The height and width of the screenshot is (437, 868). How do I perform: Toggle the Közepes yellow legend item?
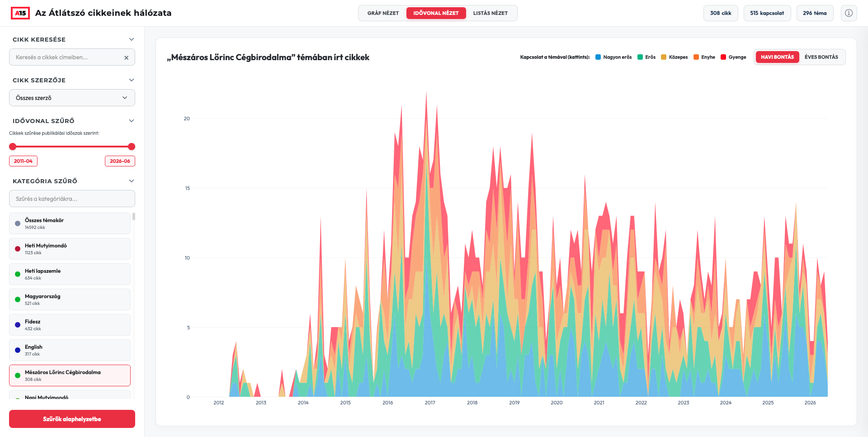[674, 57]
